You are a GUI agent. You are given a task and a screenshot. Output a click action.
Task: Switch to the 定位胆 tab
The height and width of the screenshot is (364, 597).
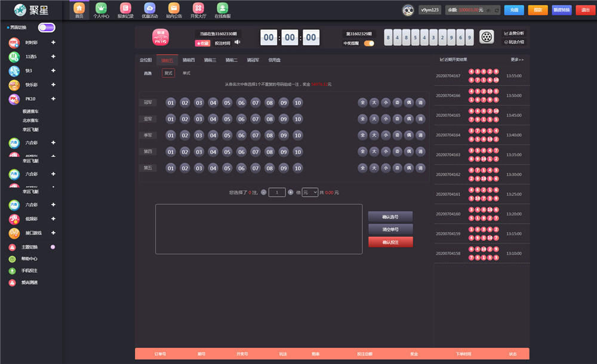(146, 60)
